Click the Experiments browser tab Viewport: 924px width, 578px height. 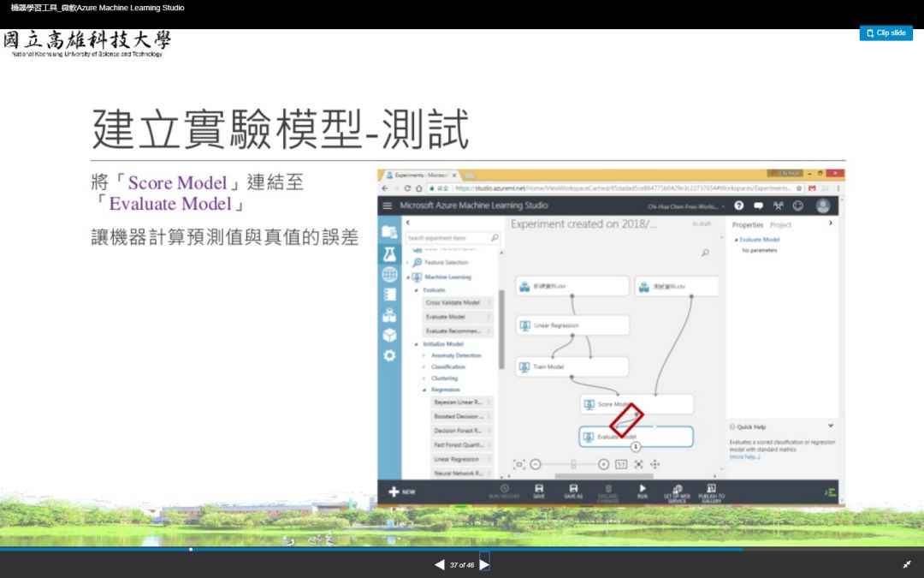pos(421,176)
